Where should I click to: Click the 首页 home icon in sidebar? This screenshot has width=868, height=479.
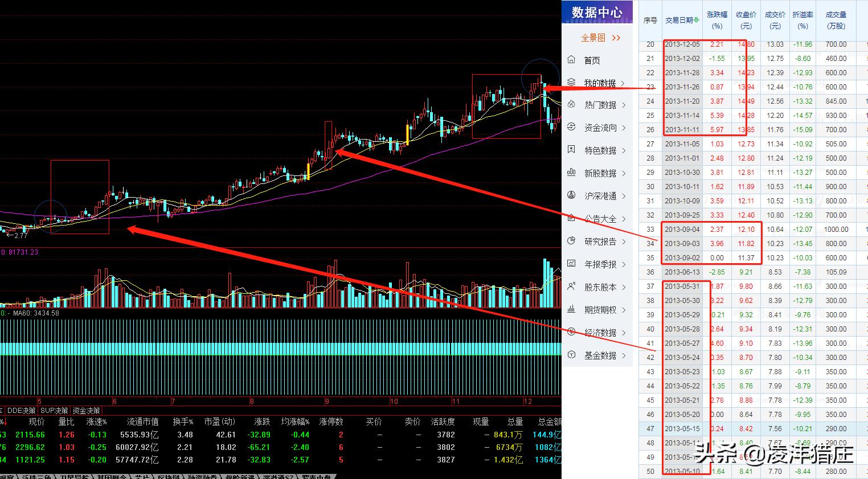pyautogui.click(x=572, y=60)
